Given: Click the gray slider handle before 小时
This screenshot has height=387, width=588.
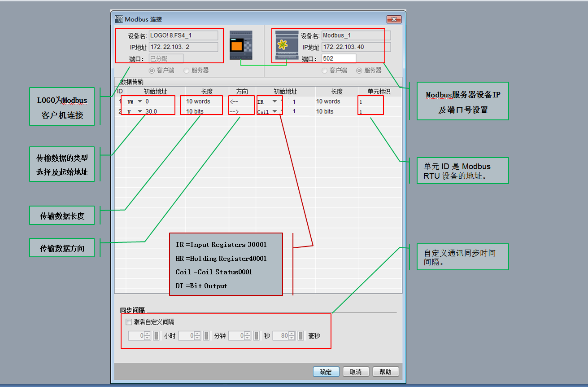Looking at the screenshot, I should click(157, 336).
